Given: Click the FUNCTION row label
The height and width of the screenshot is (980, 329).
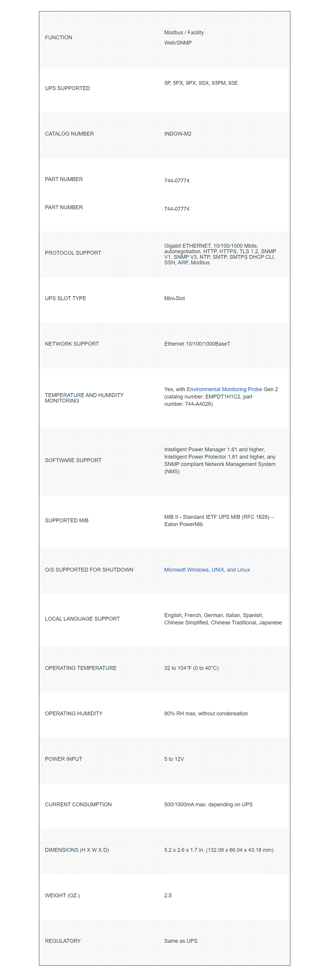Looking at the screenshot, I should pos(59,37).
